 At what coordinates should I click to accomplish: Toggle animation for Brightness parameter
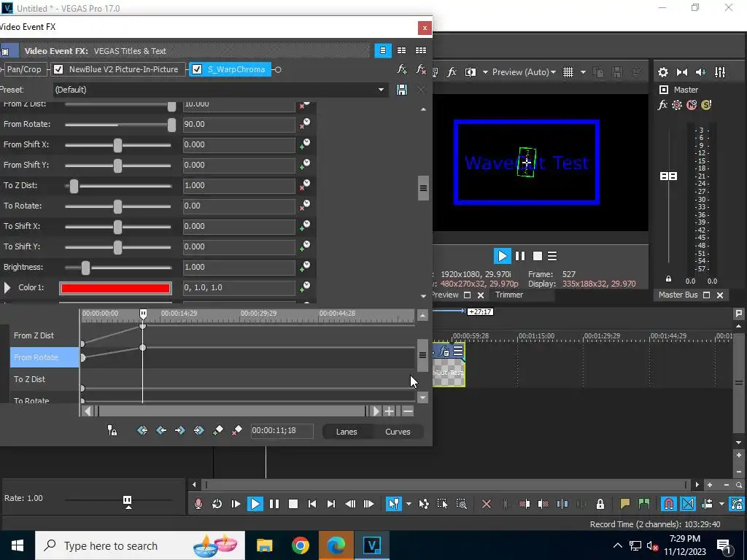point(304,267)
